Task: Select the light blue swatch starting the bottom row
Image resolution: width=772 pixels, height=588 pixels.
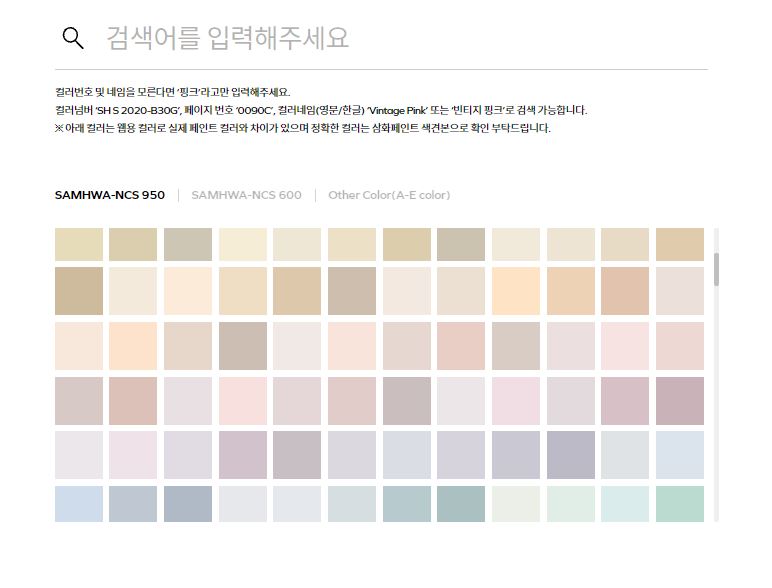Action: pos(79,504)
